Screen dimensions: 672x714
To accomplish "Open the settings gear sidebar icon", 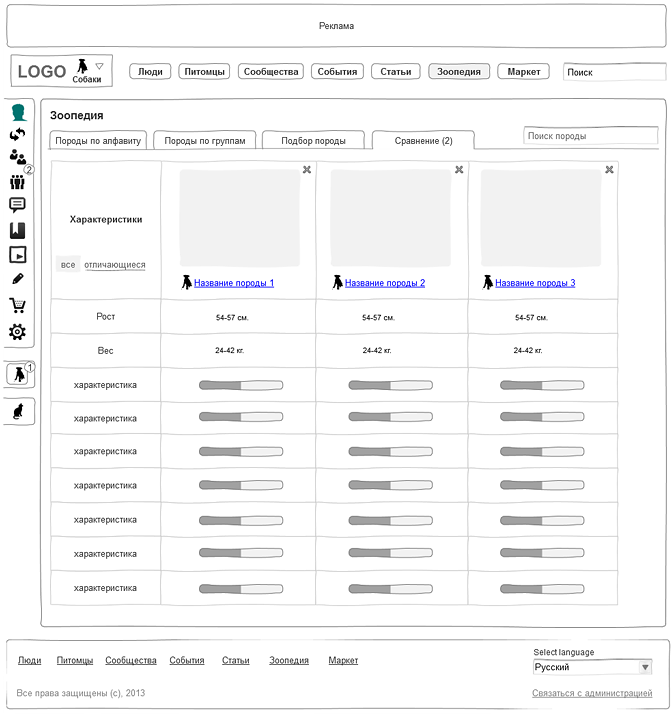I will (x=17, y=332).
